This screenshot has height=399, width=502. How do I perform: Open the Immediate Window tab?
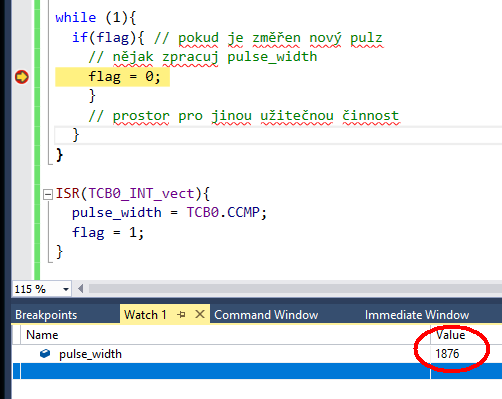coord(417,315)
